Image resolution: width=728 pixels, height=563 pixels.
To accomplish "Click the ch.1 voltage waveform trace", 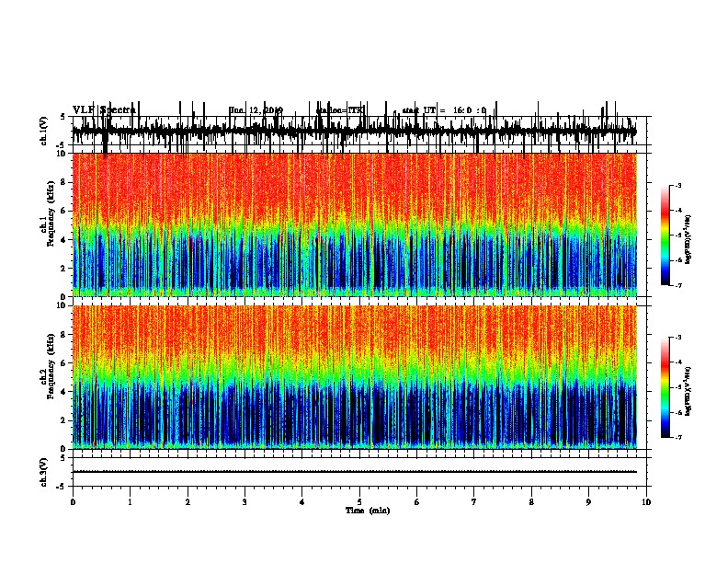I will 355,131.
